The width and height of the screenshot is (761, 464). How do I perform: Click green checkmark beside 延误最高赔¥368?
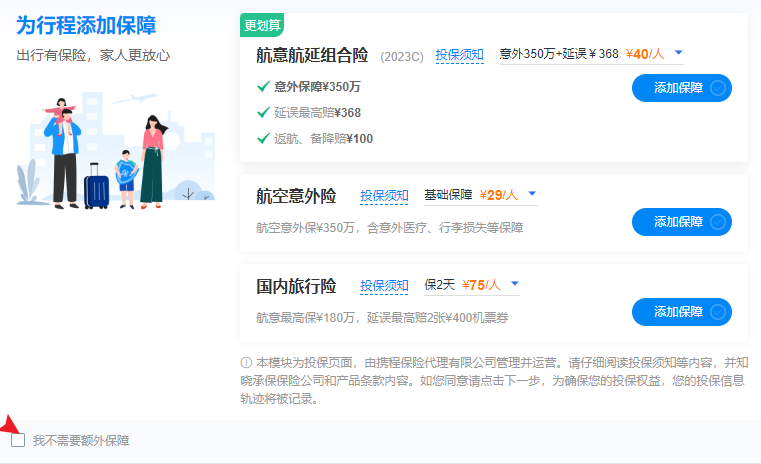pos(263,113)
